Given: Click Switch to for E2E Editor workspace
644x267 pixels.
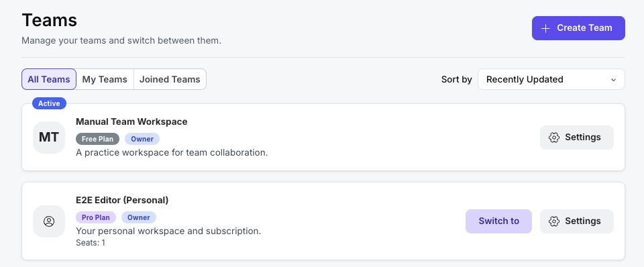Looking at the screenshot, I should (x=498, y=221).
